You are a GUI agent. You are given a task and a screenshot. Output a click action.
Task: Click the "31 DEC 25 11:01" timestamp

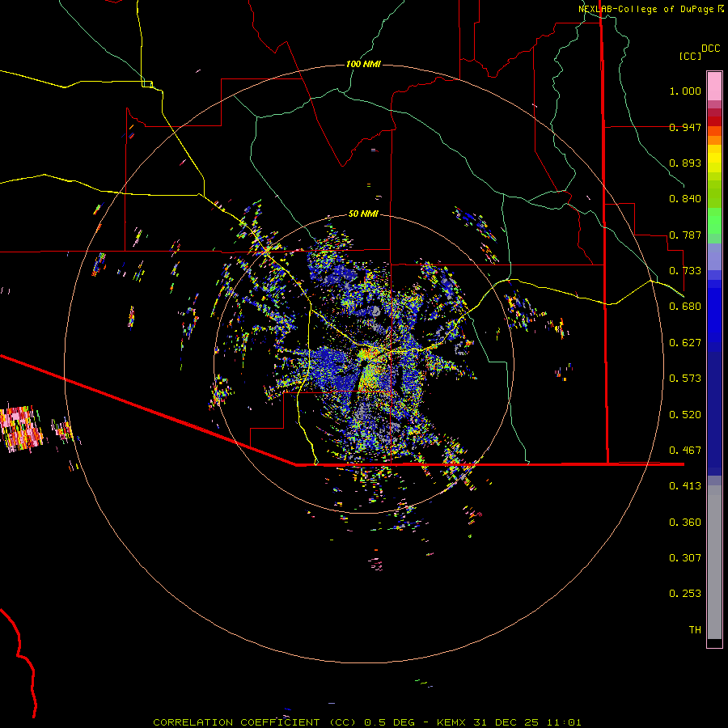pos(527,722)
